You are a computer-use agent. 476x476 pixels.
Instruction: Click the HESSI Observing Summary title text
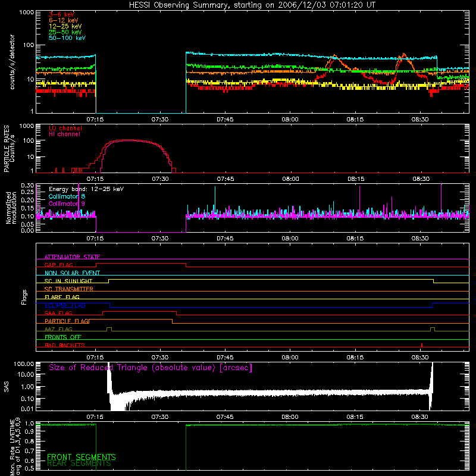click(252, 5)
